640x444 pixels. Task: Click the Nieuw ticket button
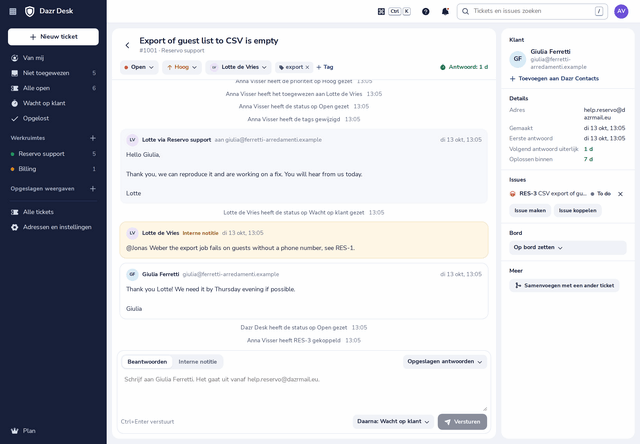click(x=53, y=37)
